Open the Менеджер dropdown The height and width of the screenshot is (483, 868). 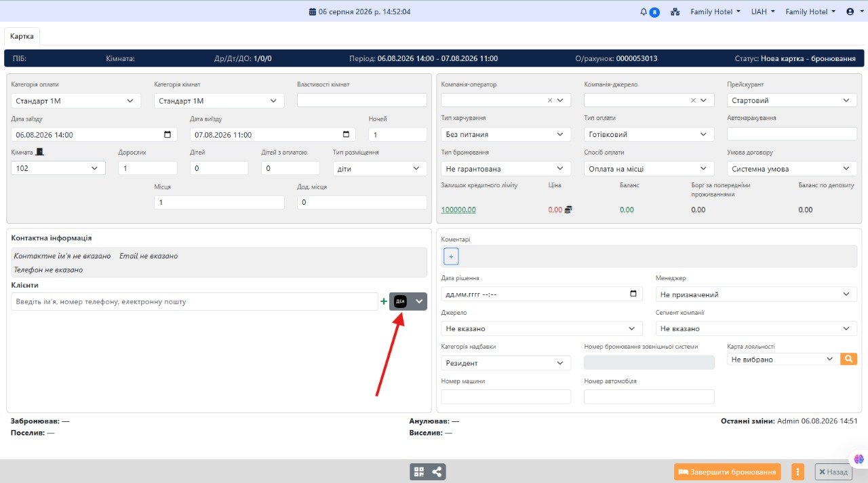756,294
